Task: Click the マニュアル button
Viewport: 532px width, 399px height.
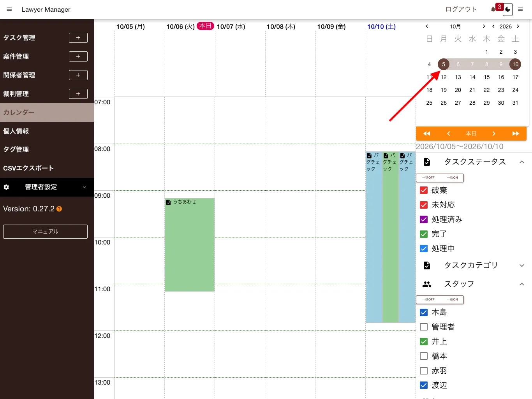Action: tap(45, 232)
